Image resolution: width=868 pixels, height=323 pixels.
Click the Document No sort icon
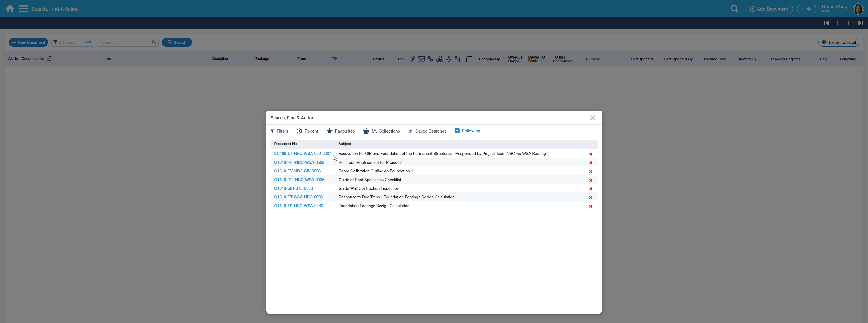(x=49, y=59)
